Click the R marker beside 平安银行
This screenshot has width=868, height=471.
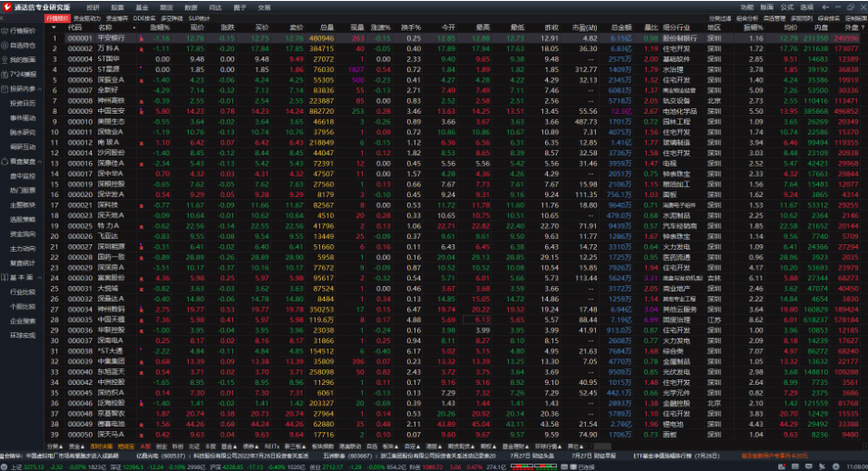coord(140,38)
